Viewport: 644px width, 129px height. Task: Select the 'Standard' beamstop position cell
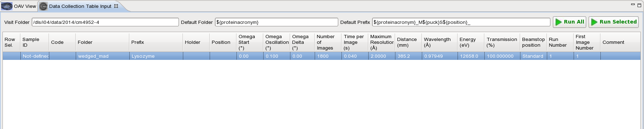(533, 56)
